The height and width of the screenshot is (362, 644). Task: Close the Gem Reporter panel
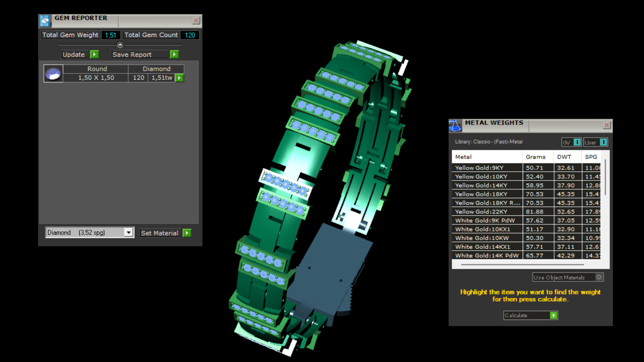pos(196,21)
